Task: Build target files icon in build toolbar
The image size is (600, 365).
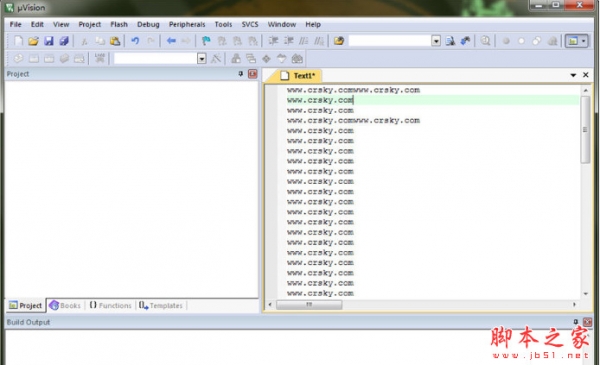Action: tap(34, 59)
